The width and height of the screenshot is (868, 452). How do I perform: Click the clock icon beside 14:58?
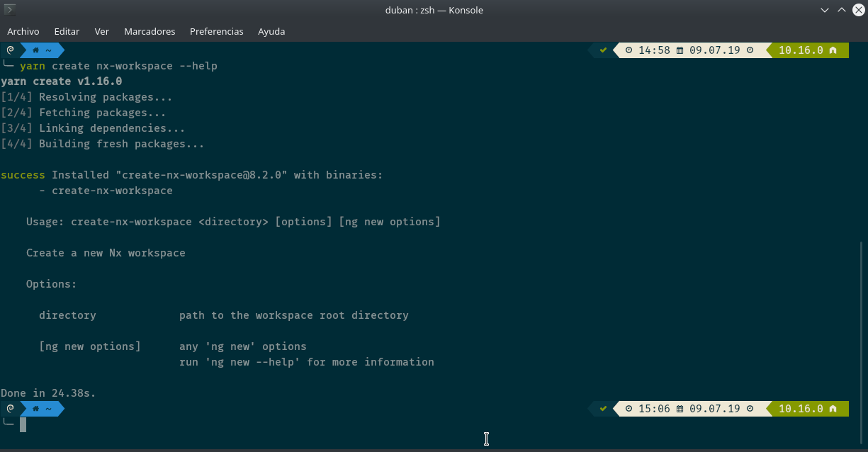[x=629, y=50]
